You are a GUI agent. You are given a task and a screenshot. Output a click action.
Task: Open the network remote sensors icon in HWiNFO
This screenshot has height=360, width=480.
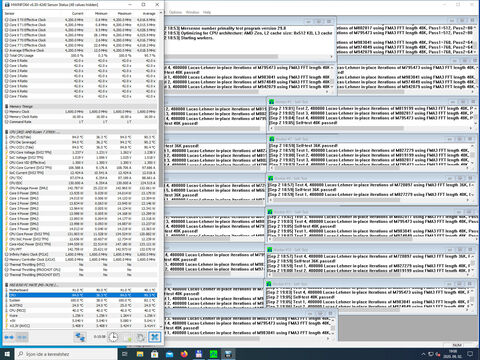pyautogui.click(x=80, y=337)
